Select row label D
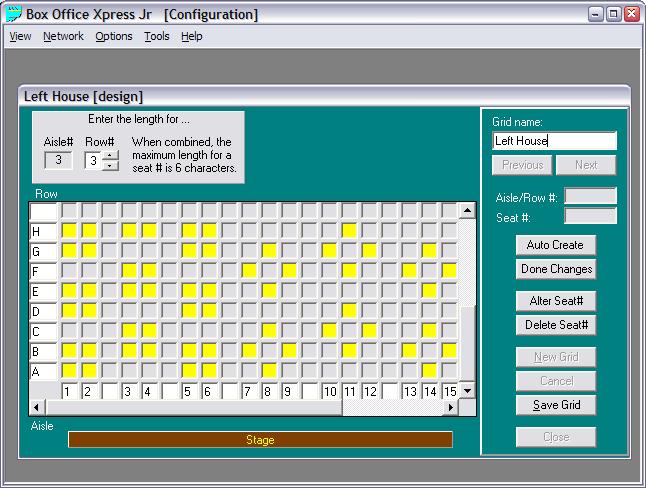Screen dimensions: 646x488 click(43, 311)
